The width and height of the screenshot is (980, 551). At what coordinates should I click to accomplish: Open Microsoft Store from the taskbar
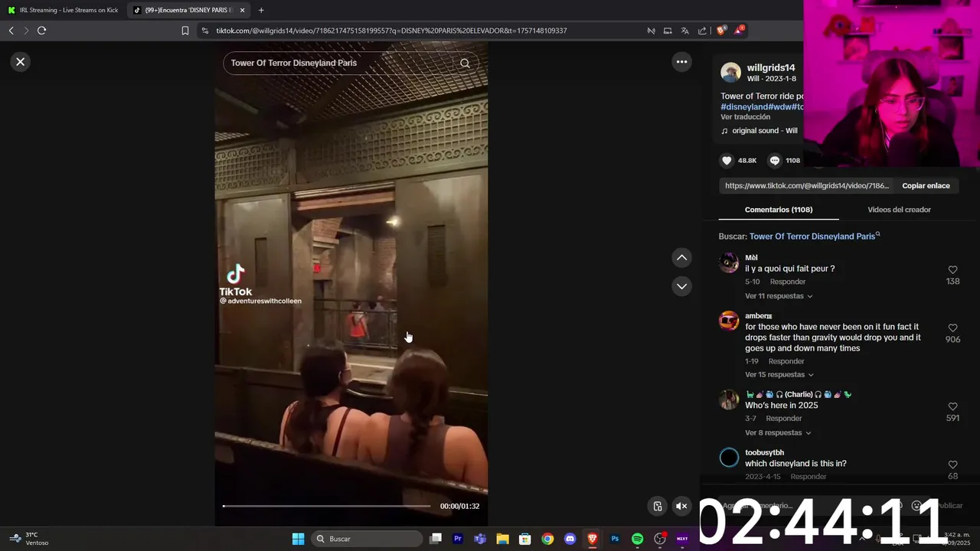click(x=524, y=539)
